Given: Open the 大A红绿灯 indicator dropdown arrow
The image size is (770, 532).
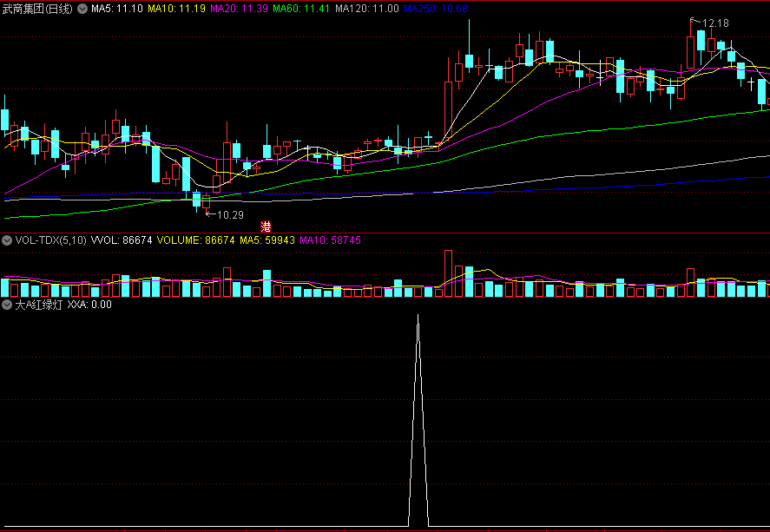Looking at the screenshot, I should [7, 305].
